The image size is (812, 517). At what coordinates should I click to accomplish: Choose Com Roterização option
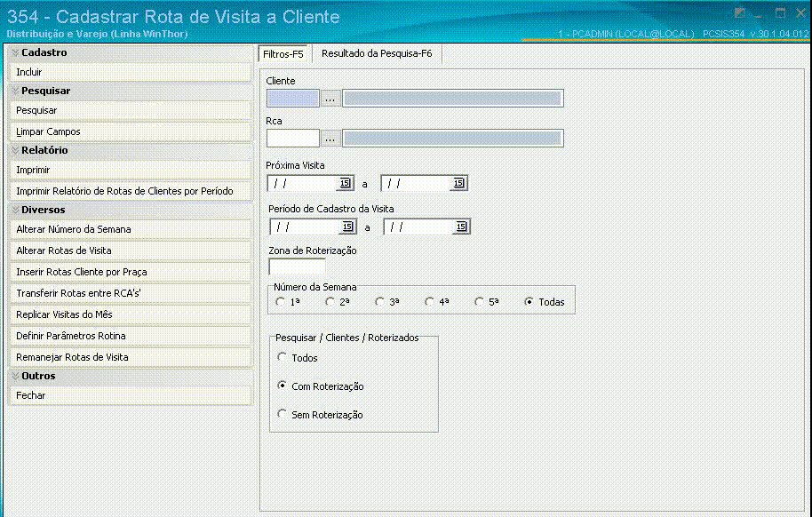(x=282, y=386)
